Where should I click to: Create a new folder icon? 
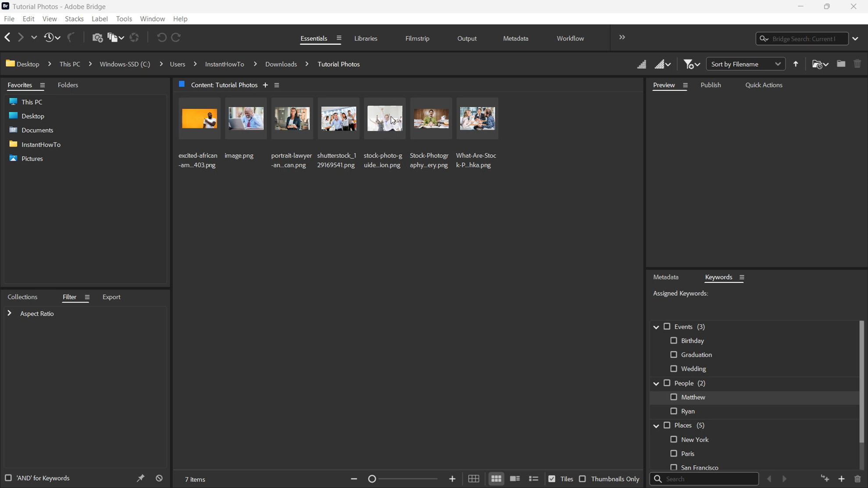(x=841, y=64)
